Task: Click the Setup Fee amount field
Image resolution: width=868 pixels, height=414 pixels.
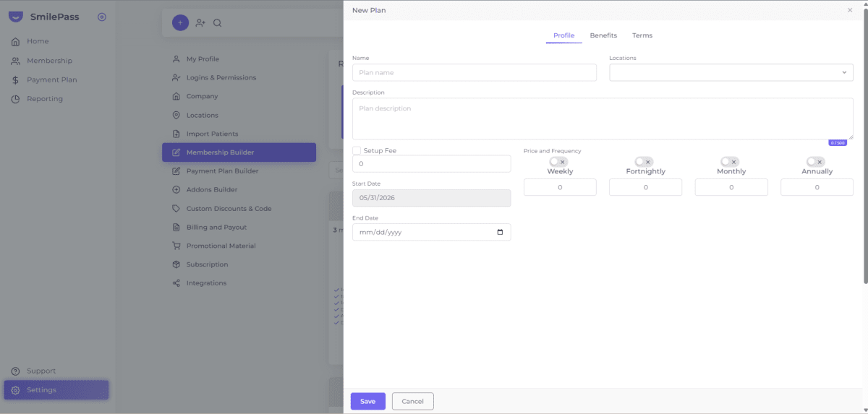Action: pos(431,164)
